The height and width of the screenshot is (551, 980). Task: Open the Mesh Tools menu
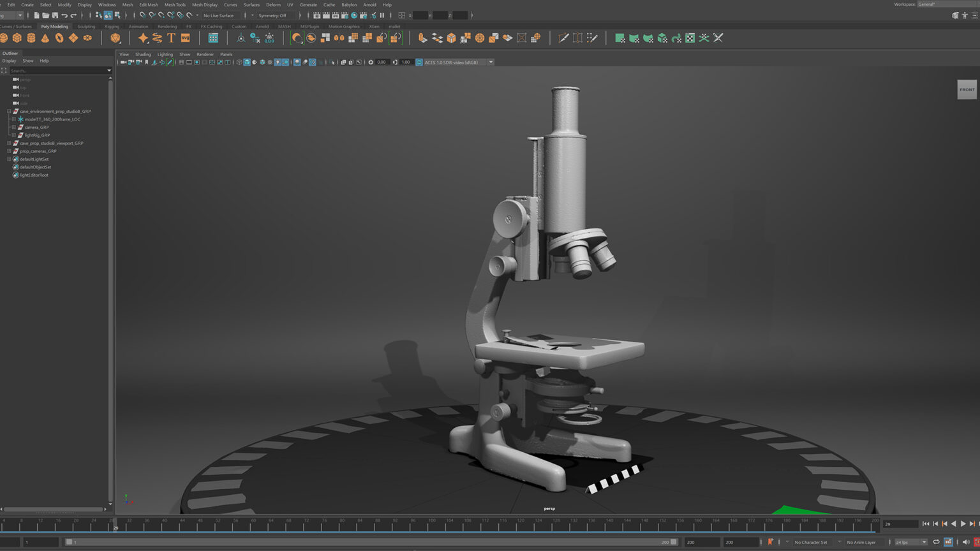[x=174, y=4]
